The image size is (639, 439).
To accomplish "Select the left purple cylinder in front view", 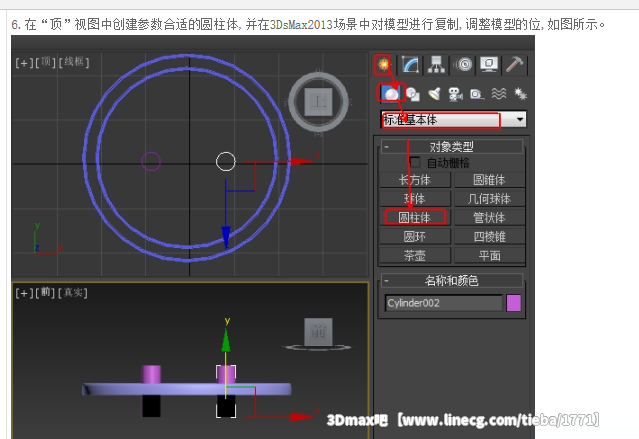I will pos(151,375).
